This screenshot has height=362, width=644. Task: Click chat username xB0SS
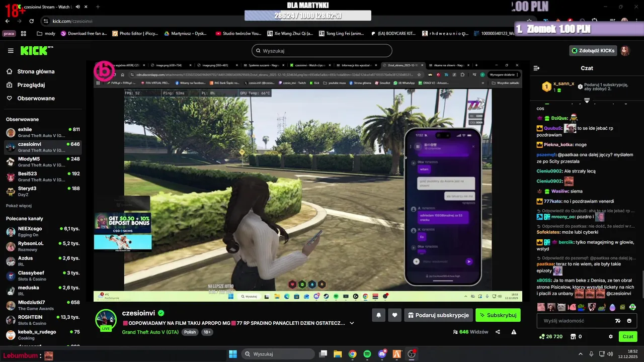click(544, 280)
